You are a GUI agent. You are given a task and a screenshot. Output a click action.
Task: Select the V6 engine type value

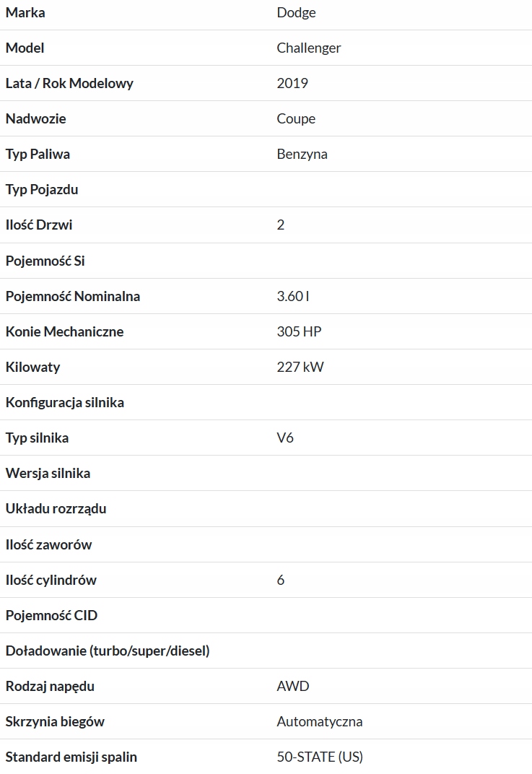coord(285,438)
